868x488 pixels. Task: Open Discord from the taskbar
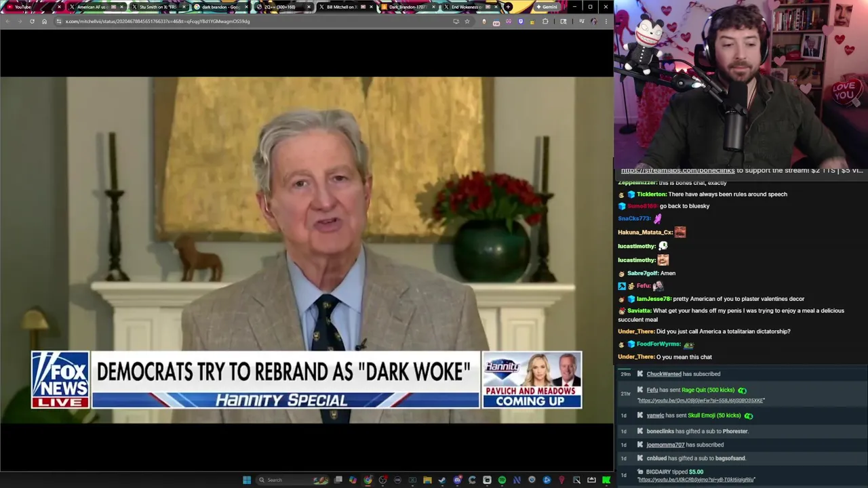[457, 480]
